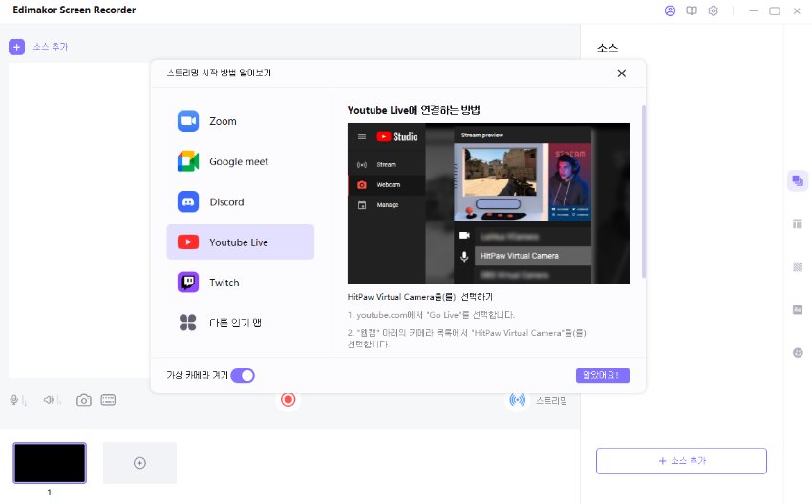Select Zoom in the streaming guide list
This screenshot has height=504, width=812.
(241, 121)
